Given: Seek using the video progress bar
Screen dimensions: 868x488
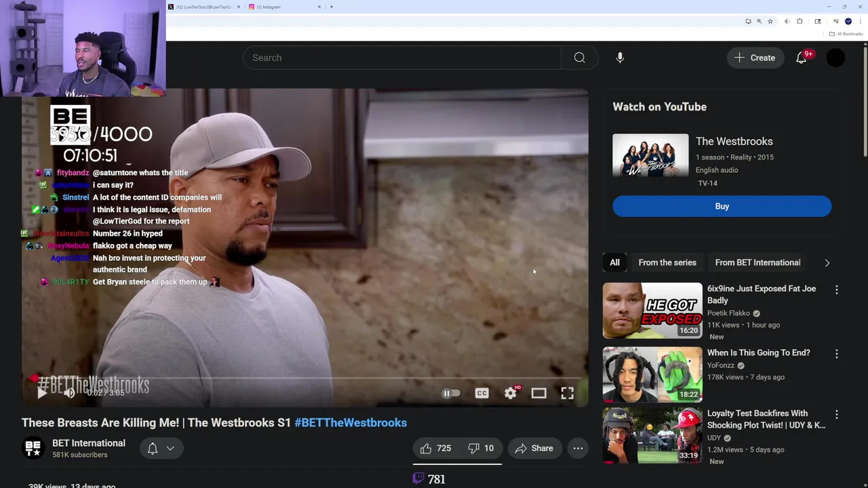Looking at the screenshot, I should 305,378.
